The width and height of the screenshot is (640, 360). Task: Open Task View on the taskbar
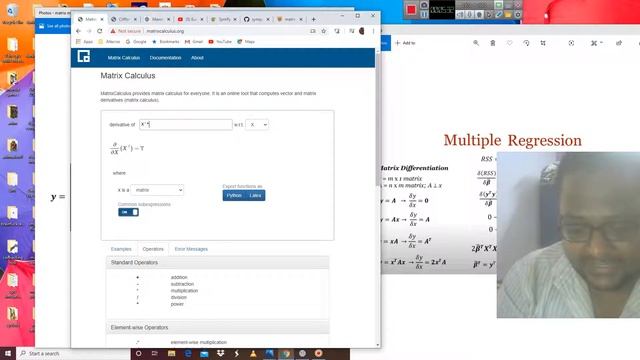[155, 353]
